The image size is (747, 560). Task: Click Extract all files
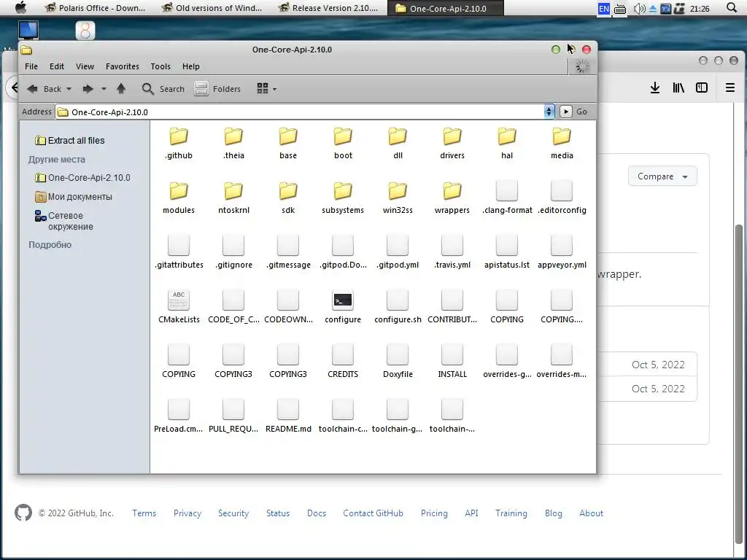click(x=70, y=141)
